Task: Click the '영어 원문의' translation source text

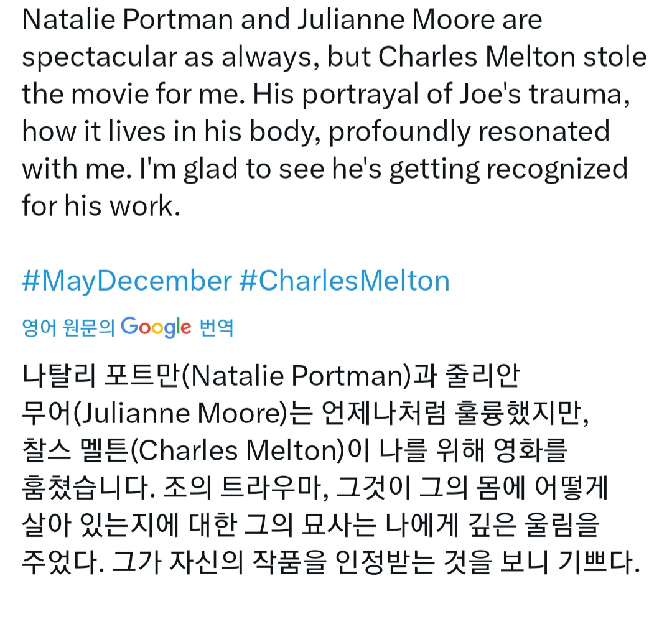Action: [x=68, y=327]
